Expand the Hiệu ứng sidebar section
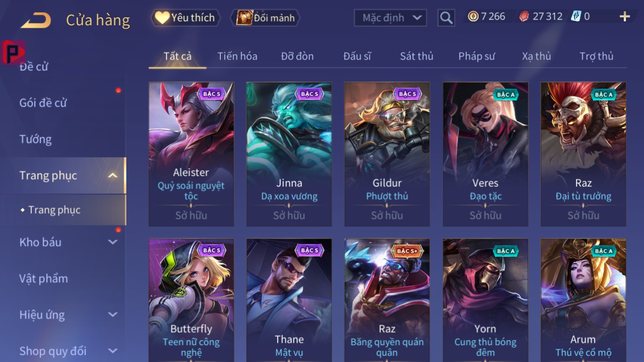 (x=113, y=315)
